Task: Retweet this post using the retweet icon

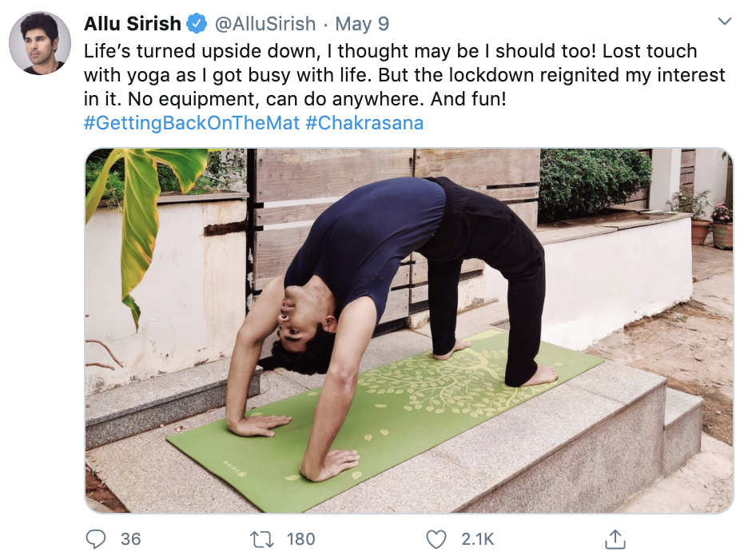Action: (262, 539)
